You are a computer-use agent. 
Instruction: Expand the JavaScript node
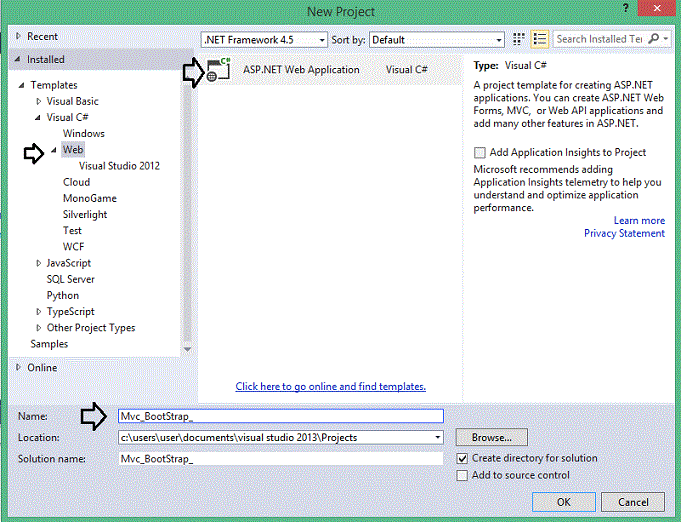[x=38, y=263]
